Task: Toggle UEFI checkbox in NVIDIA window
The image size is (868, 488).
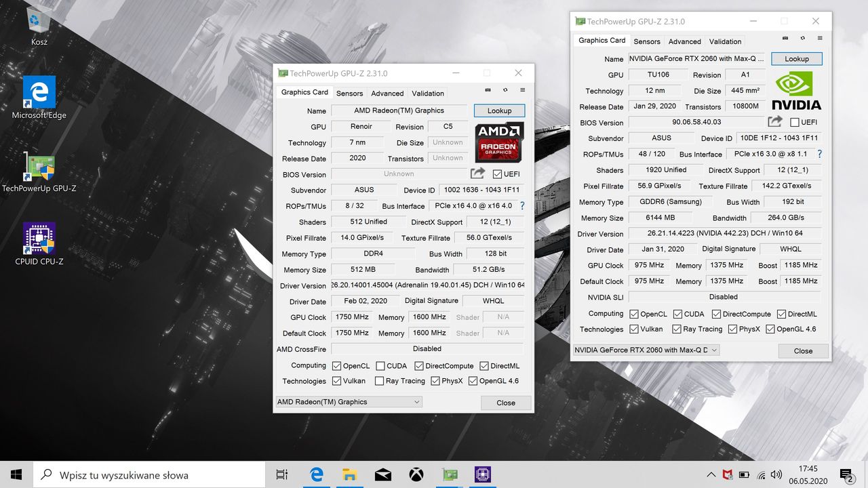Action: [x=795, y=123]
